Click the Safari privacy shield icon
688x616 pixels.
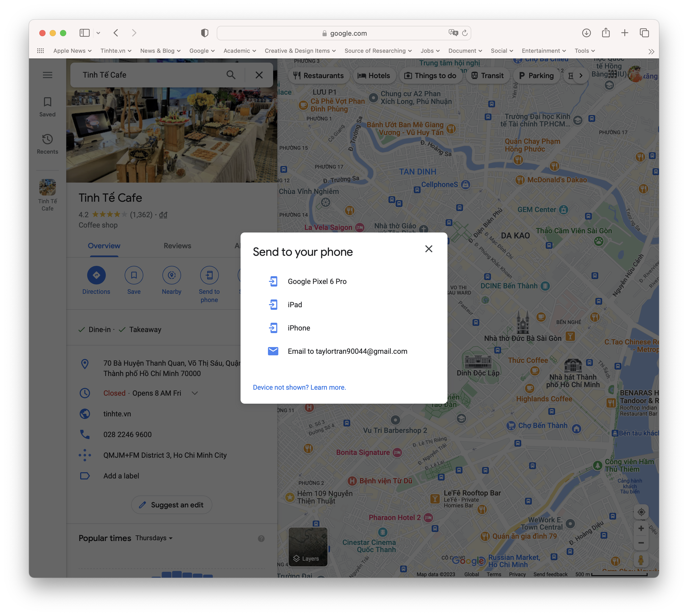pos(205,33)
